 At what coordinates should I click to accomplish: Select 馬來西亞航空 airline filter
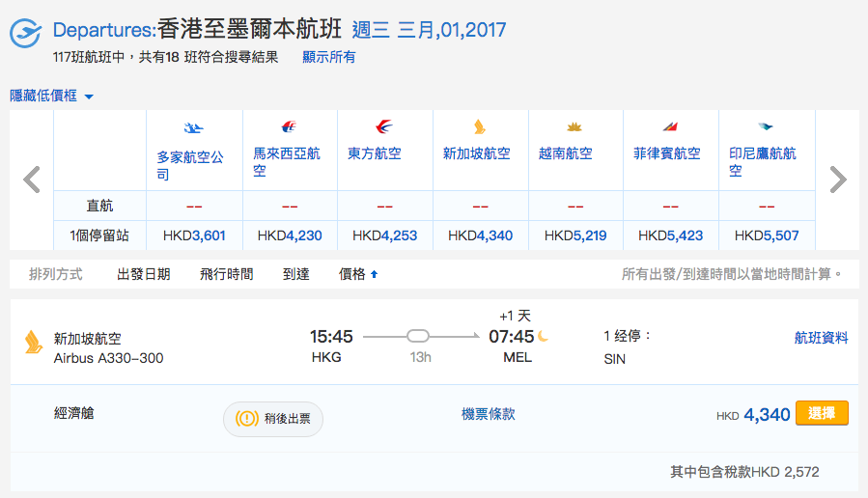pos(287,161)
